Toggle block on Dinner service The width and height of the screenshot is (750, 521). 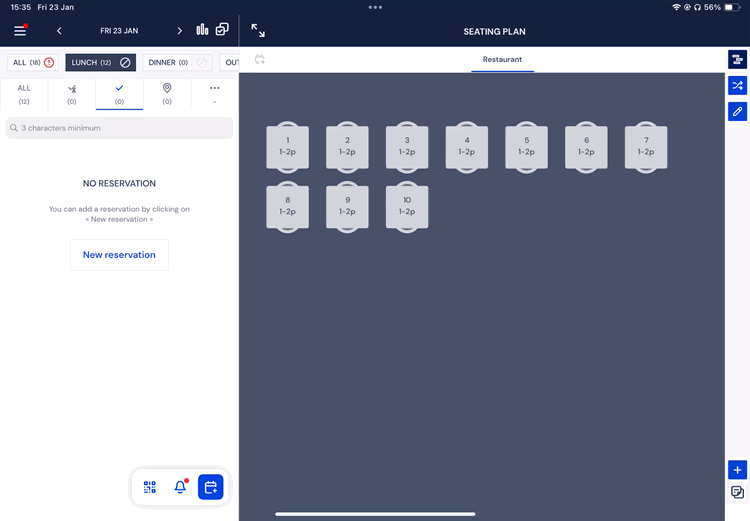coord(203,63)
